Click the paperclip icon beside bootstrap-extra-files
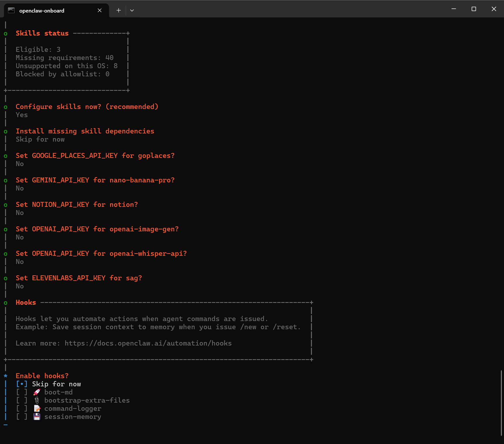This screenshot has height=444, width=504. (x=37, y=400)
